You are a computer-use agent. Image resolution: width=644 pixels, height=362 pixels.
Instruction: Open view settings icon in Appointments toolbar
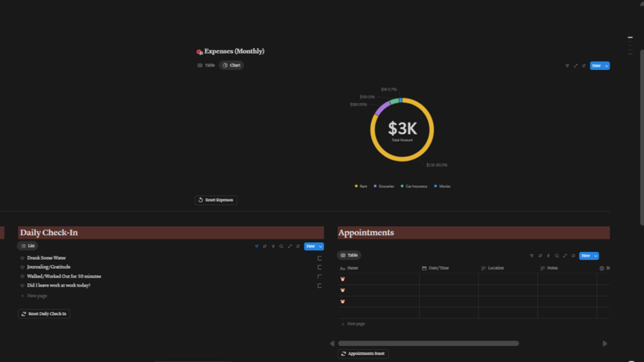coord(574,256)
